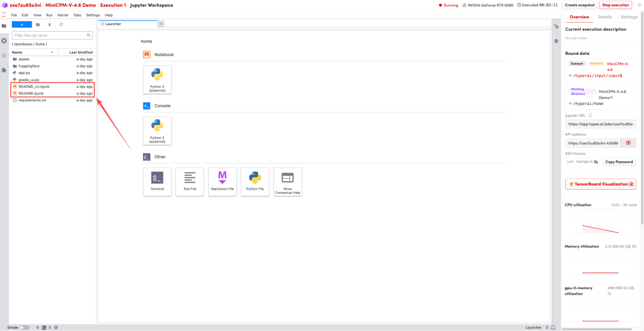Refresh the file browser list
644x331 pixels.
pyautogui.click(x=61, y=24)
